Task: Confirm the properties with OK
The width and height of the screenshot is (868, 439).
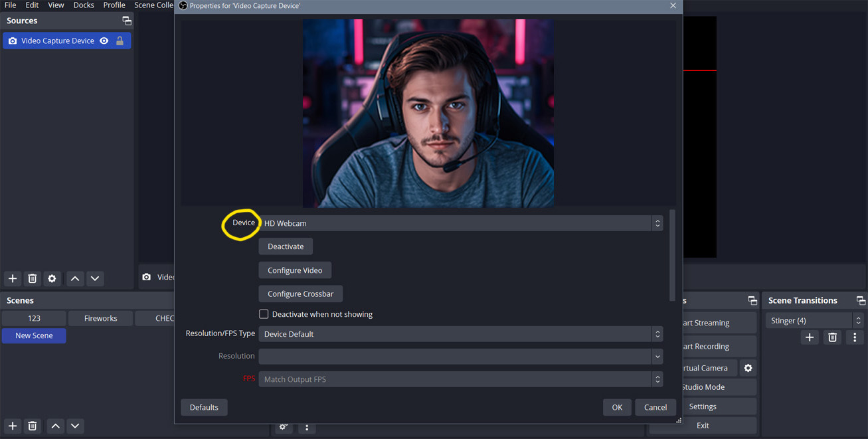Action: point(617,407)
